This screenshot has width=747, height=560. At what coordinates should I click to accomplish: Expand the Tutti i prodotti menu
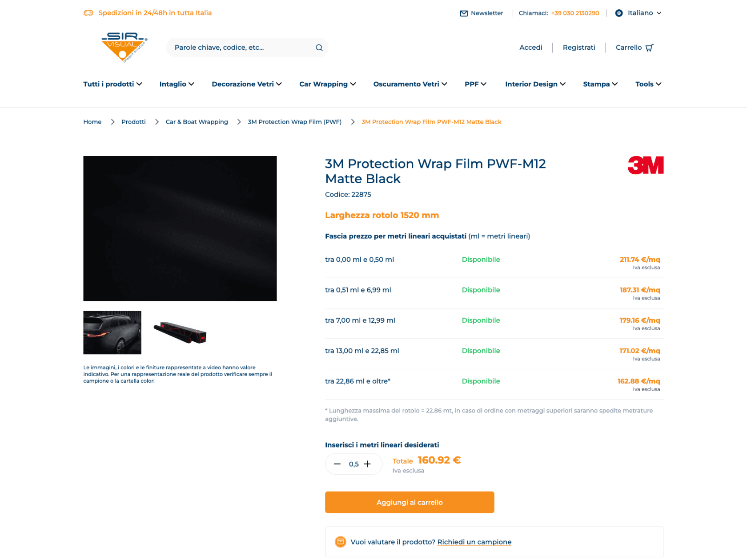[112, 84]
